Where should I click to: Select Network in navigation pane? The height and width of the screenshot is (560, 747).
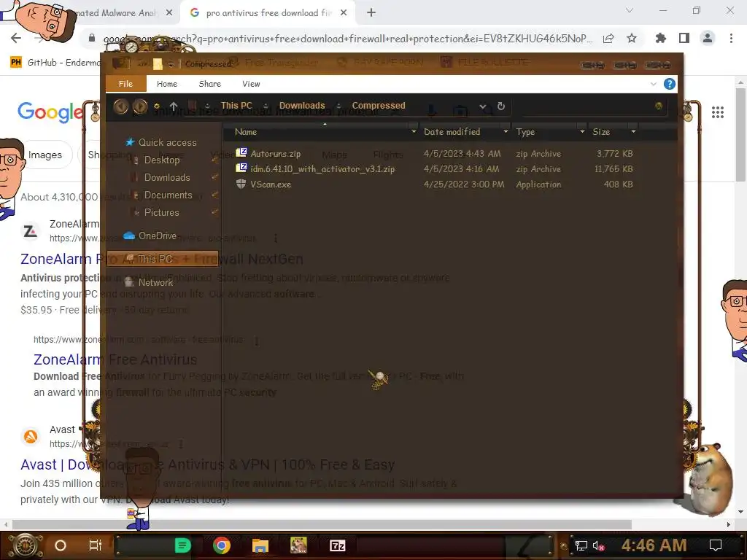[155, 282]
